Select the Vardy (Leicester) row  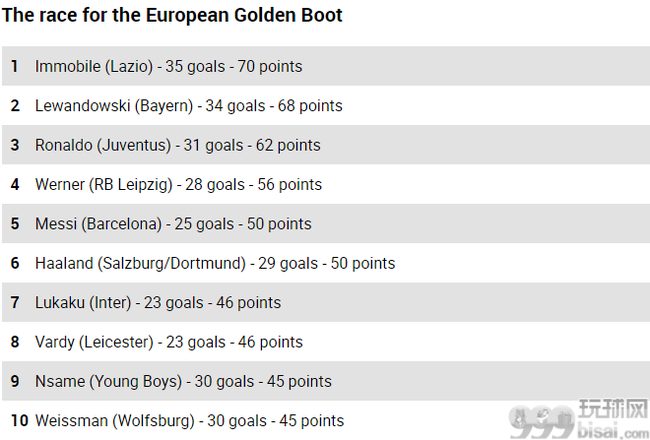point(326,342)
